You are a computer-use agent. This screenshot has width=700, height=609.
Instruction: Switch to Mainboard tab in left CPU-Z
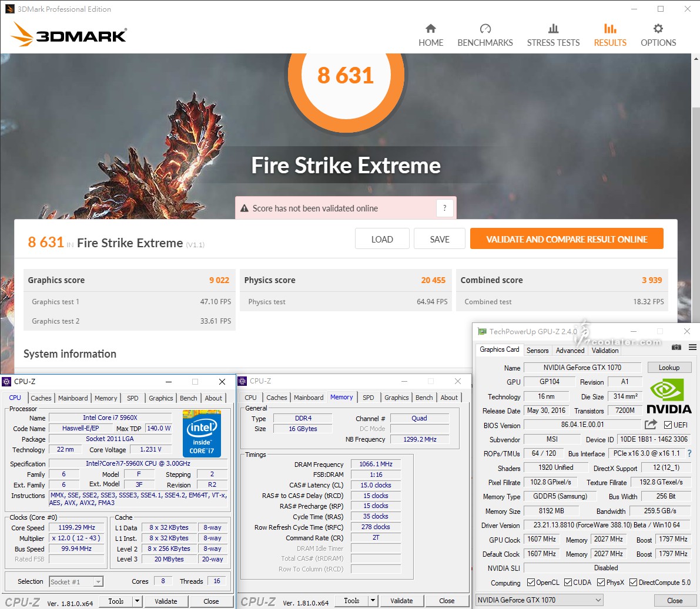click(x=73, y=398)
